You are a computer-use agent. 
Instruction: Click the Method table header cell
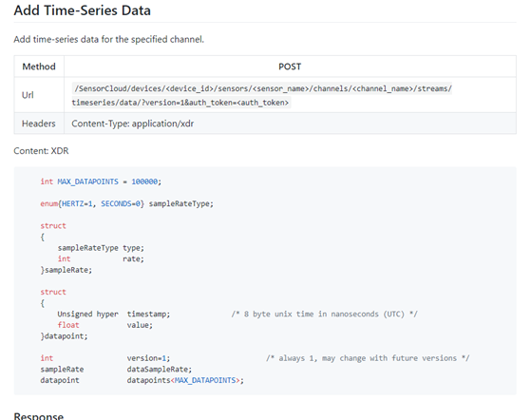[x=39, y=67]
